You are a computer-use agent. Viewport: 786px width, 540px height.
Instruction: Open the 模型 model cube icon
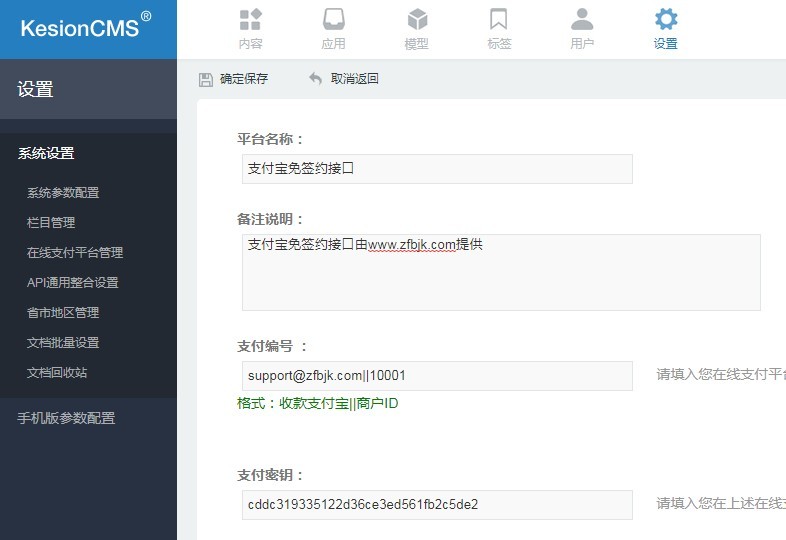[x=417, y=20]
